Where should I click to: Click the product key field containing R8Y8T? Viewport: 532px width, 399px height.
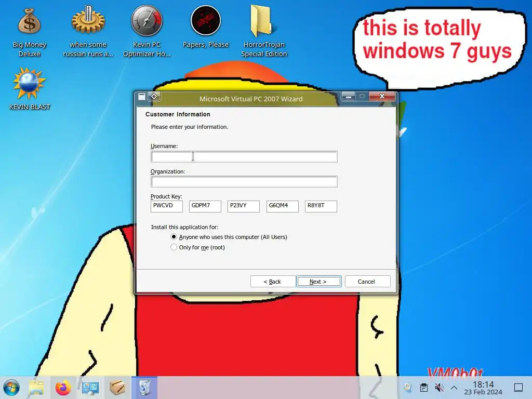coord(321,206)
